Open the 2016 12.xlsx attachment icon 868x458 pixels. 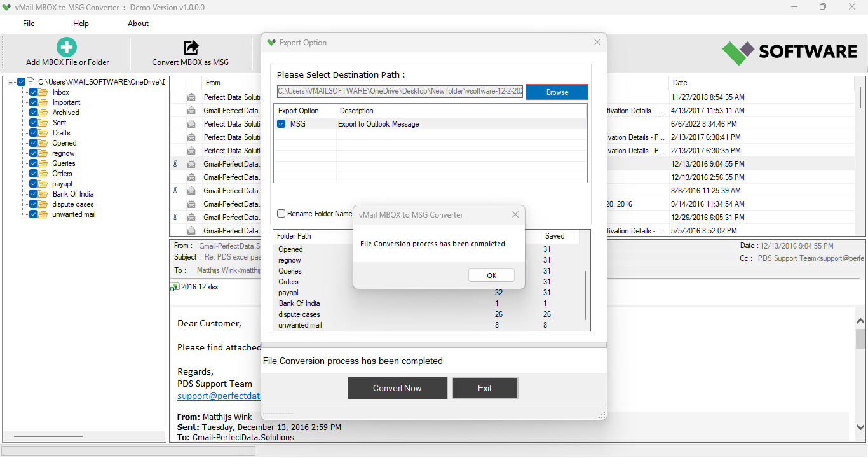pyautogui.click(x=174, y=287)
